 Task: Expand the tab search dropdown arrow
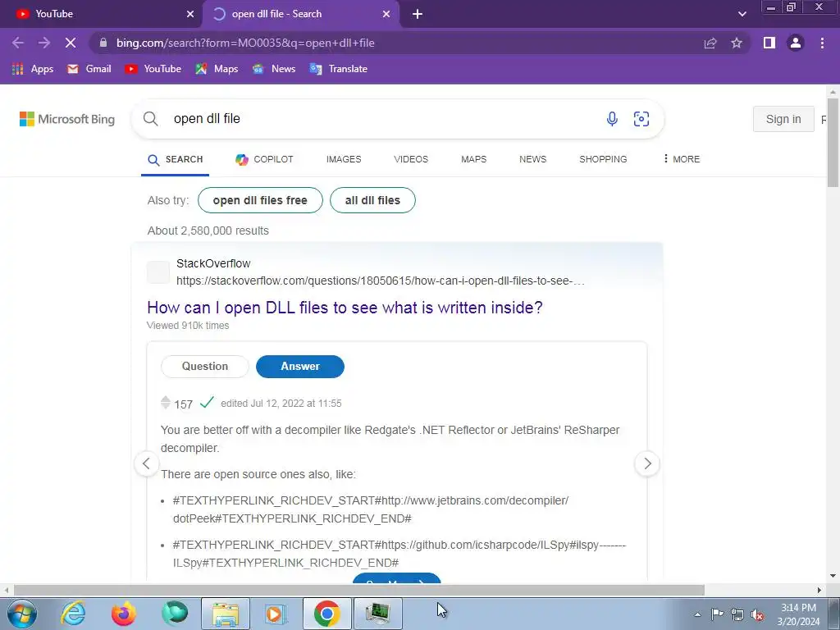pos(742,14)
